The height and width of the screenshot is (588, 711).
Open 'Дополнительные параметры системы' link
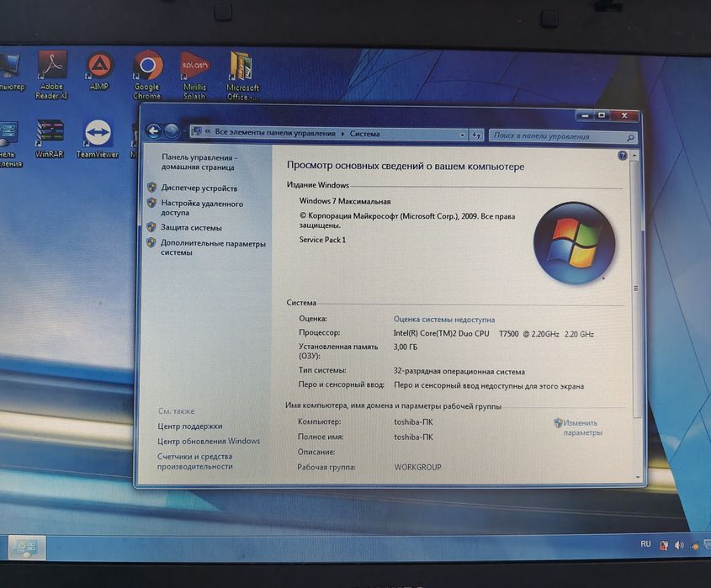(x=213, y=248)
